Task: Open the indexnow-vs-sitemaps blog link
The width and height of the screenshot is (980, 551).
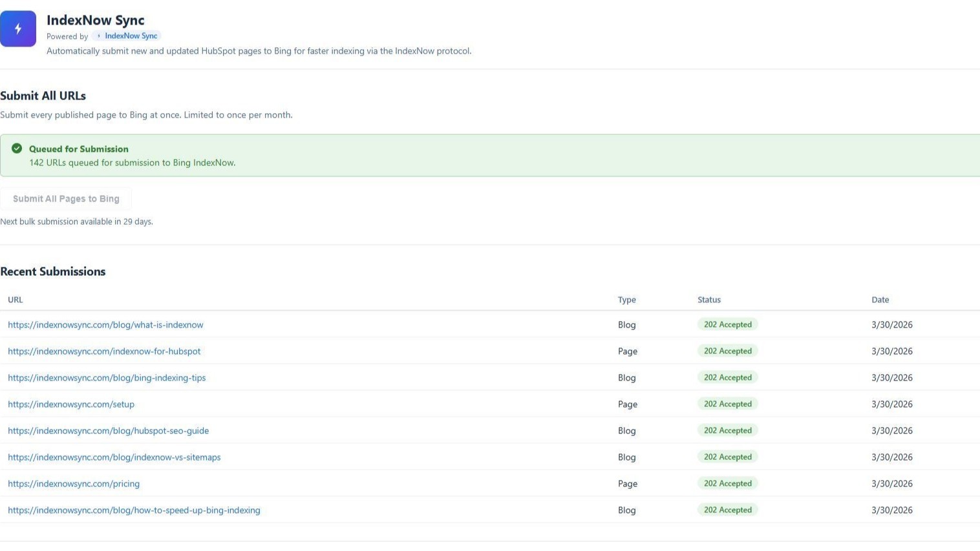Action: pyautogui.click(x=114, y=457)
